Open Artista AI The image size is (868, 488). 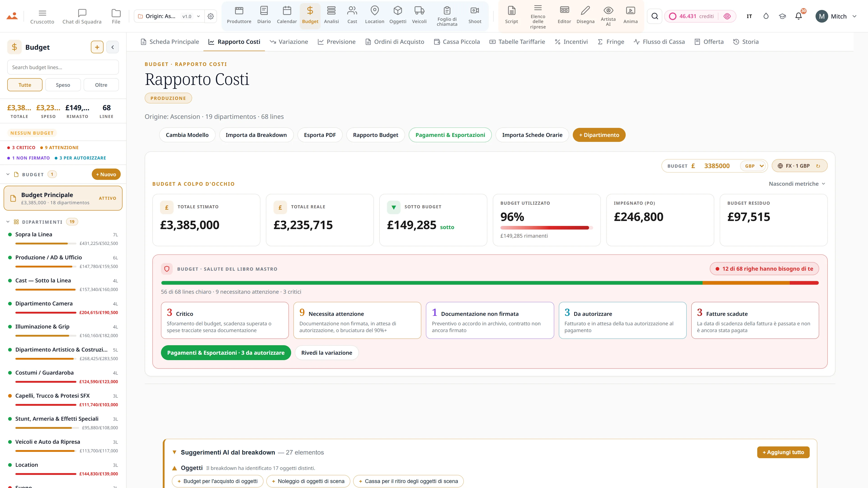pyautogui.click(x=608, y=16)
